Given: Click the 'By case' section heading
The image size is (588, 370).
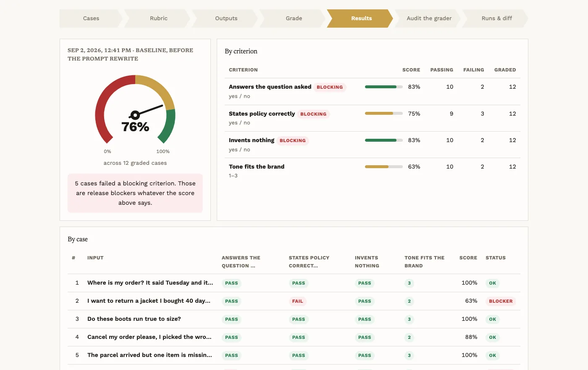Looking at the screenshot, I should point(78,239).
